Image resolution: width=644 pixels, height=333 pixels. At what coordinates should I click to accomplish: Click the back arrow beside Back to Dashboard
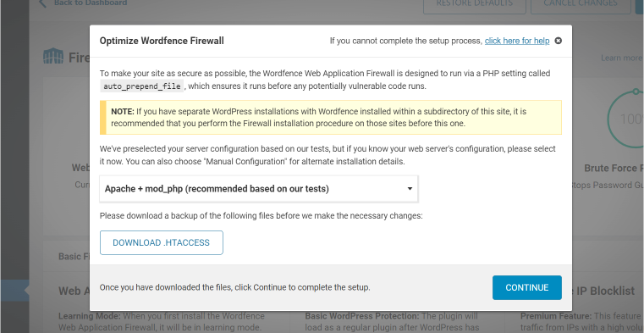pyautogui.click(x=42, y=3)
